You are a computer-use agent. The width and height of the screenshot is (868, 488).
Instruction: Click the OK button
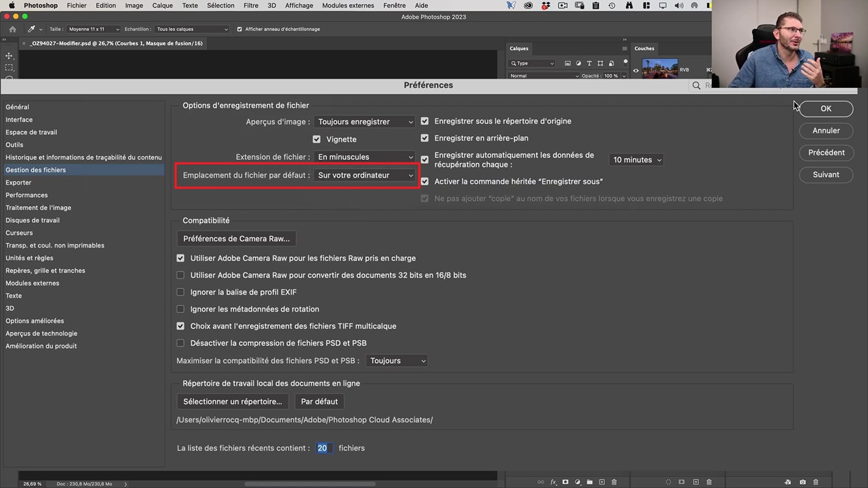tap(826, 109)
